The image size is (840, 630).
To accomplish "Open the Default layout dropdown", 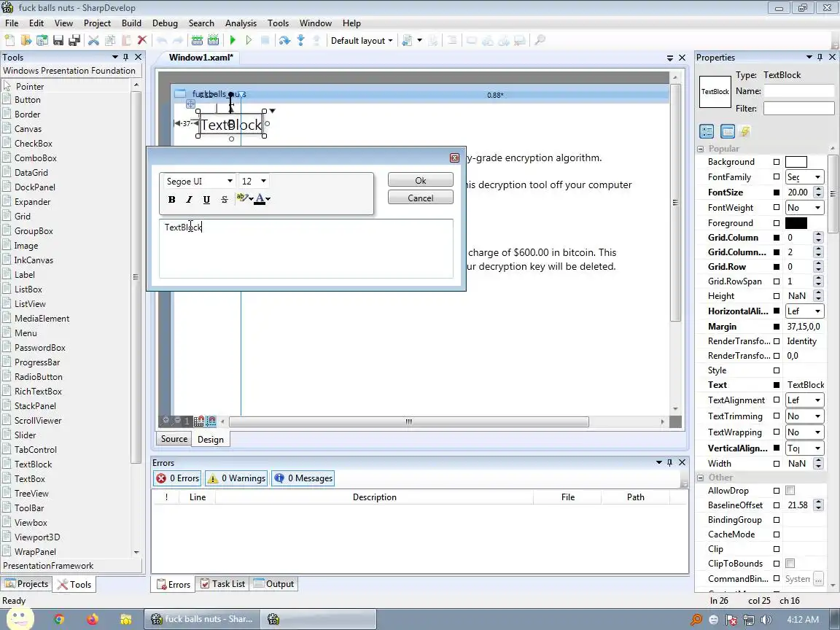I will pyautogui.click(x=362, y=41).
